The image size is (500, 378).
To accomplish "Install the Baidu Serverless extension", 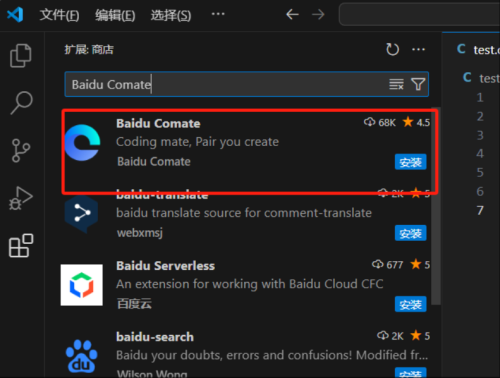I will (x=411, y=304).
